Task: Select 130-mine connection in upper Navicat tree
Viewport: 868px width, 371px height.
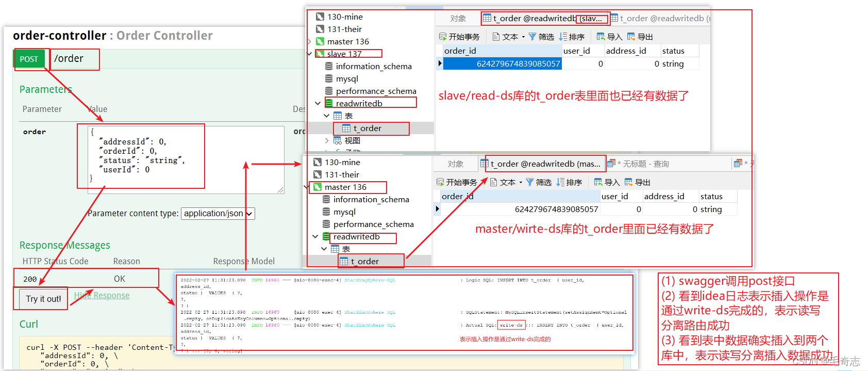Action: [x=345, y=17]
